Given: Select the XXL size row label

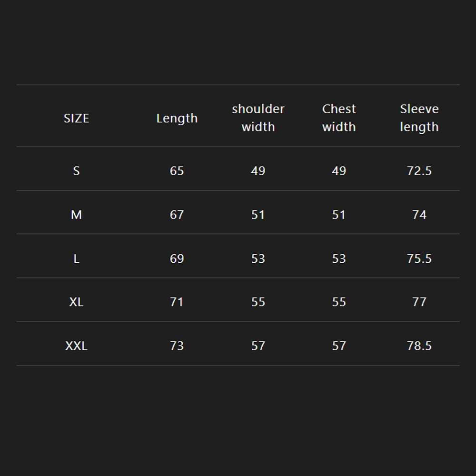Looking at the screenshot, I should (x=76, y=346).
